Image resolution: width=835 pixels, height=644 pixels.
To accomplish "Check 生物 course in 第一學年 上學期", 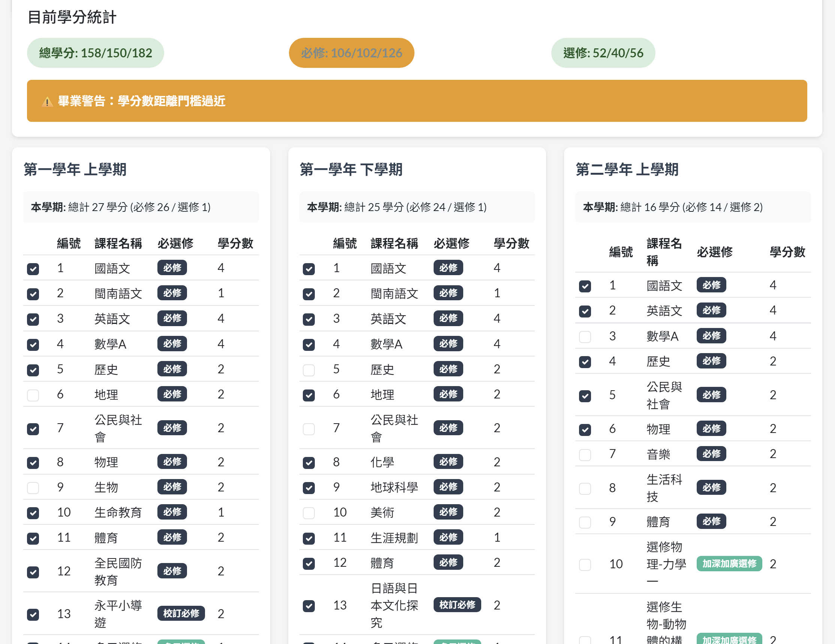I will tap(33, 488).
